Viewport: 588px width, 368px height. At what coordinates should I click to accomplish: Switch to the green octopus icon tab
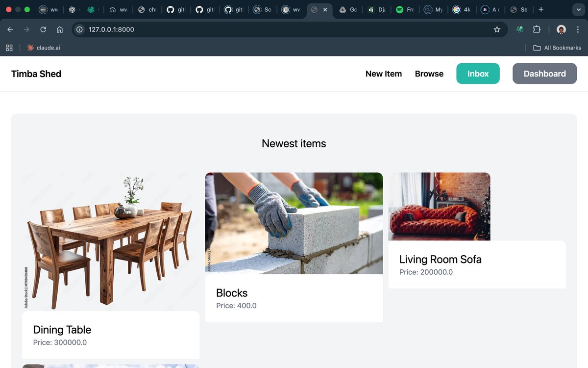pos(92,9)
